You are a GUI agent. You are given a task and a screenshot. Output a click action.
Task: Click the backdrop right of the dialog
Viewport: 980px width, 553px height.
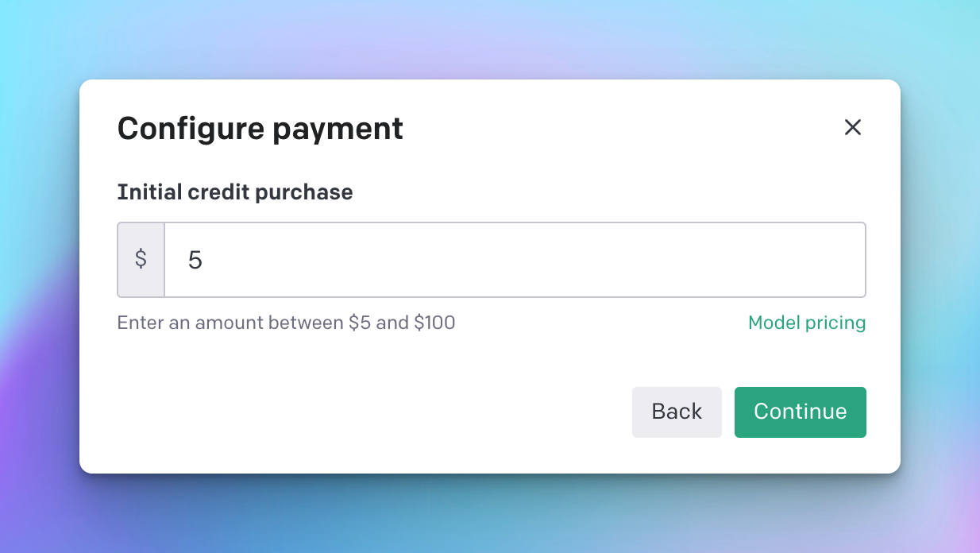coord(941,276)
